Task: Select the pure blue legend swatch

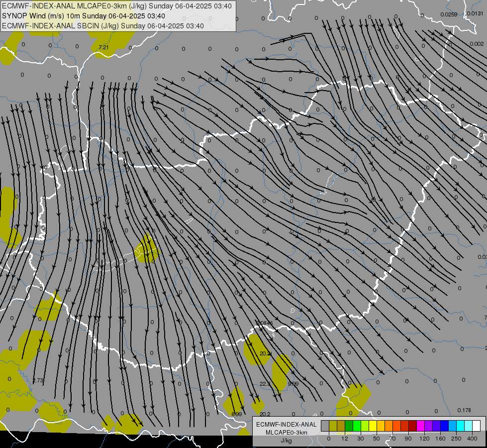Action: pos(445,426)
